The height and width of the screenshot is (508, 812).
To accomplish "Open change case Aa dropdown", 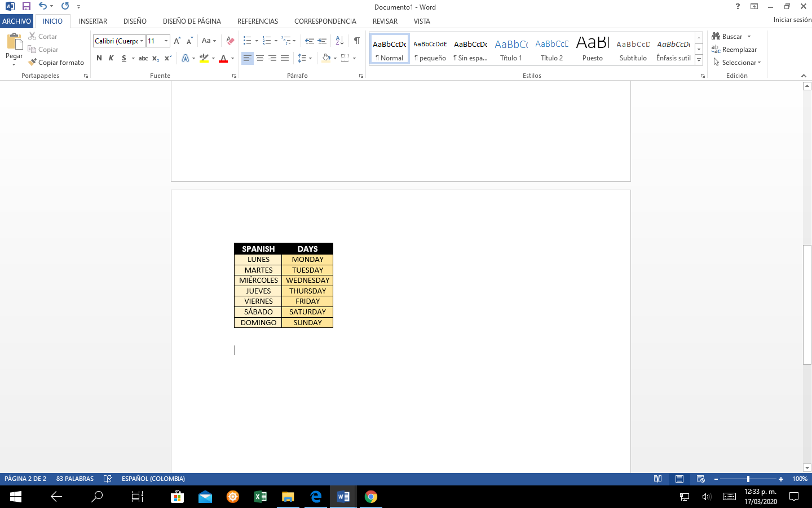I will [209, 41].
